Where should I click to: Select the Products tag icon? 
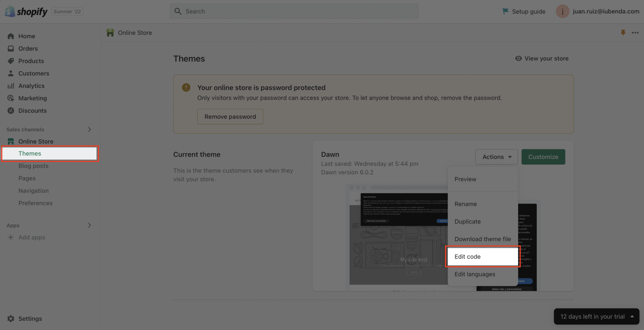(x=11, y=61)
